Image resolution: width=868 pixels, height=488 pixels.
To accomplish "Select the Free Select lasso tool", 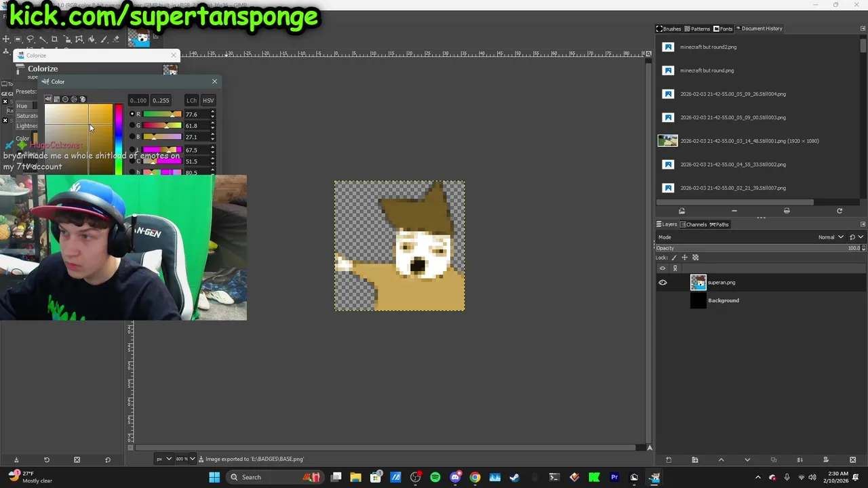I will [x=30, y=39].
